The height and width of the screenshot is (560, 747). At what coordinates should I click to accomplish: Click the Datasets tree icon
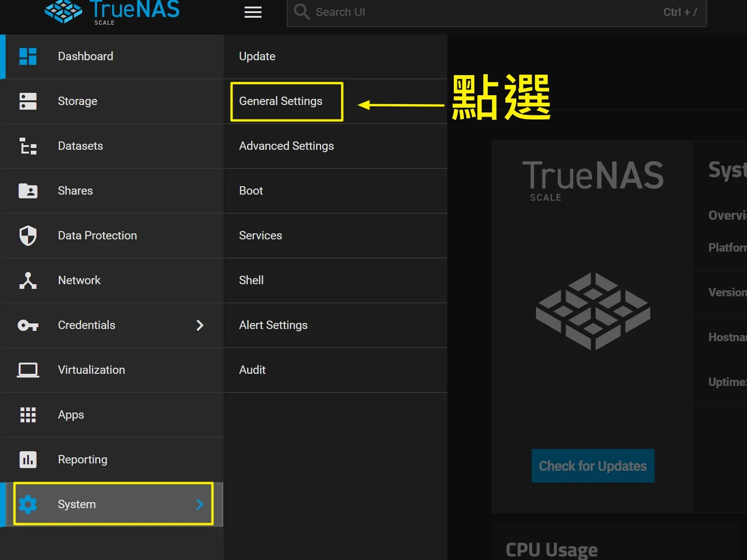(28, 146)
